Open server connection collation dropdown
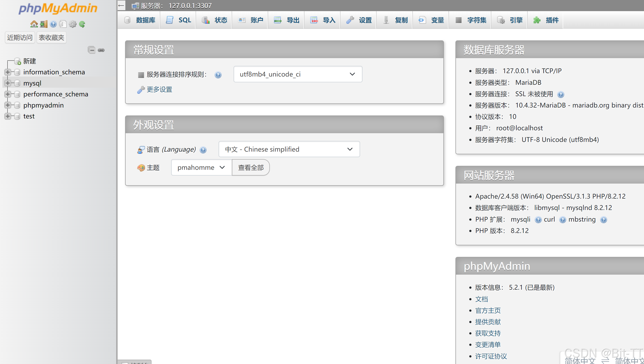 [297, 74]
